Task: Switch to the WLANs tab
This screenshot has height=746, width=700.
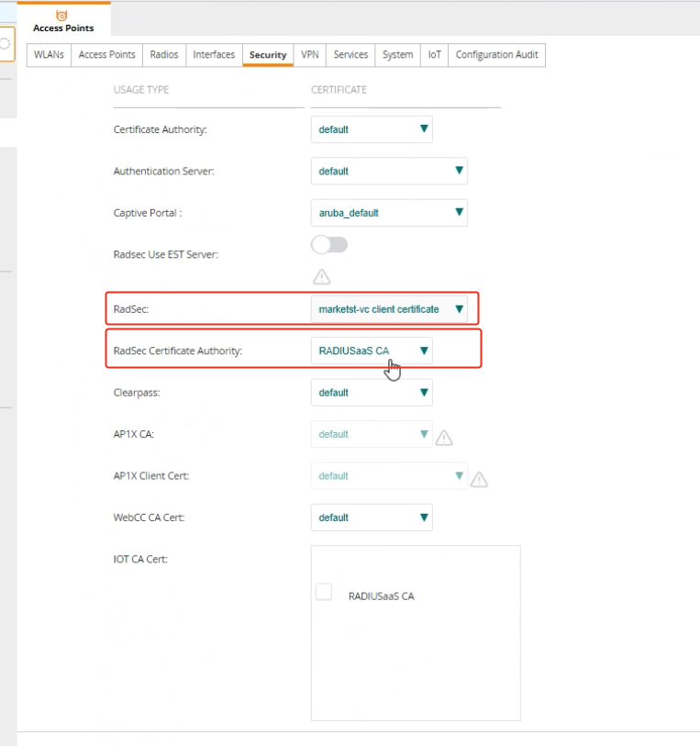Action: coord(49,55)
